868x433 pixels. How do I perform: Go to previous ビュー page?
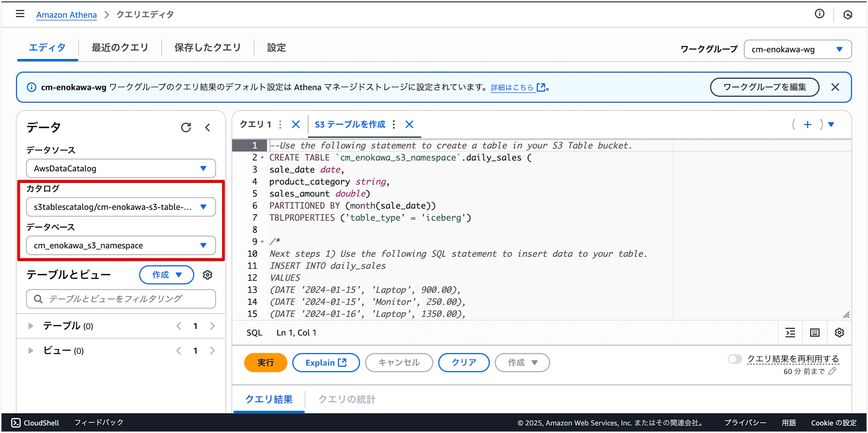coord(179,351)
